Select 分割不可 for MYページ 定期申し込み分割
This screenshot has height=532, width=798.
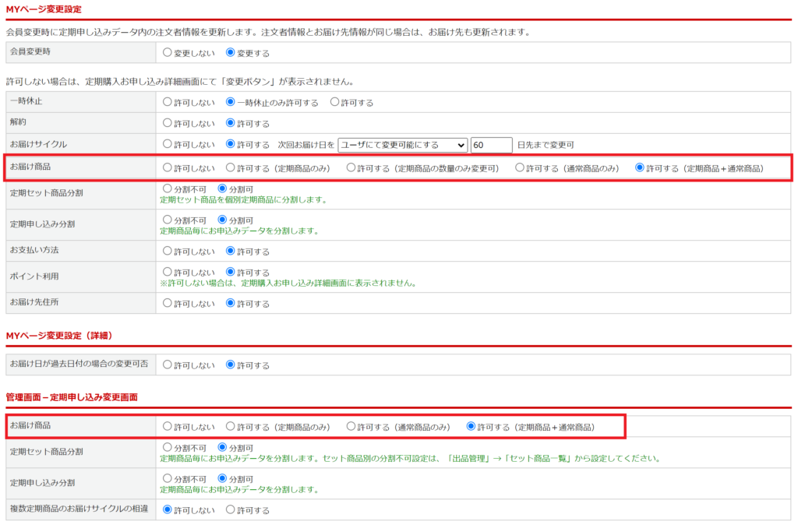[x=167, y=220]
